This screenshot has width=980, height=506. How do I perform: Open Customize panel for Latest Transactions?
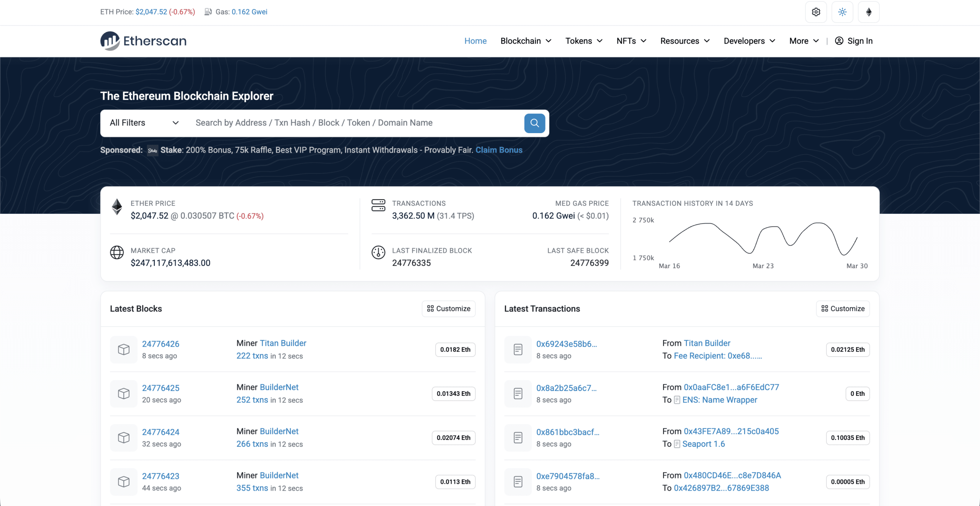843,309
